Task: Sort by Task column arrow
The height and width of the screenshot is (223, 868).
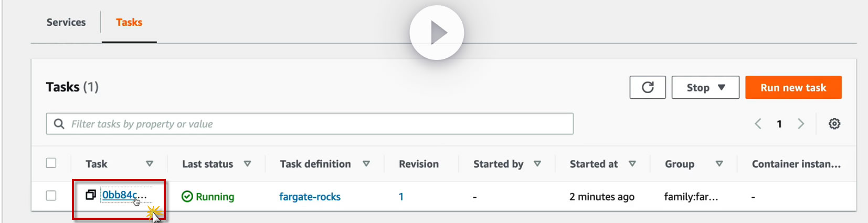Action: click(x=150, y=164)
